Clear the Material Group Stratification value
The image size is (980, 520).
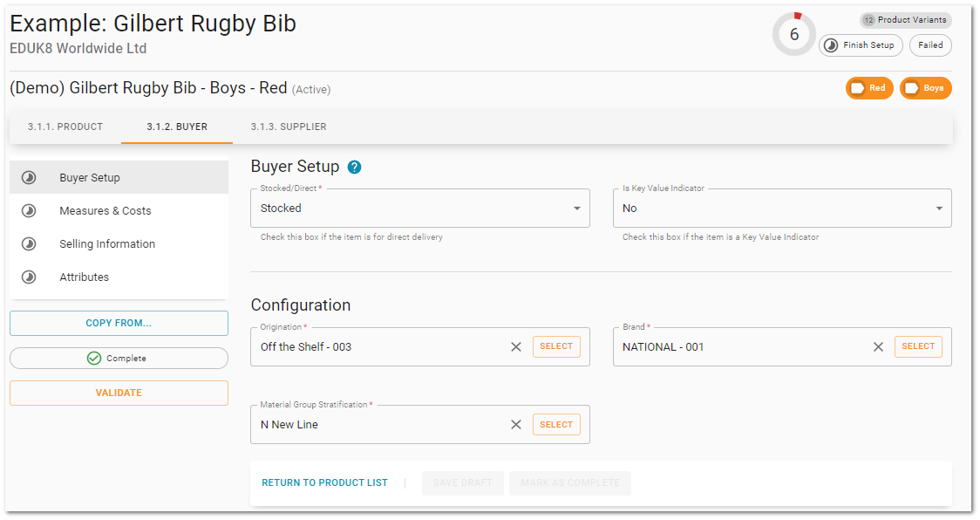[516, 425]
